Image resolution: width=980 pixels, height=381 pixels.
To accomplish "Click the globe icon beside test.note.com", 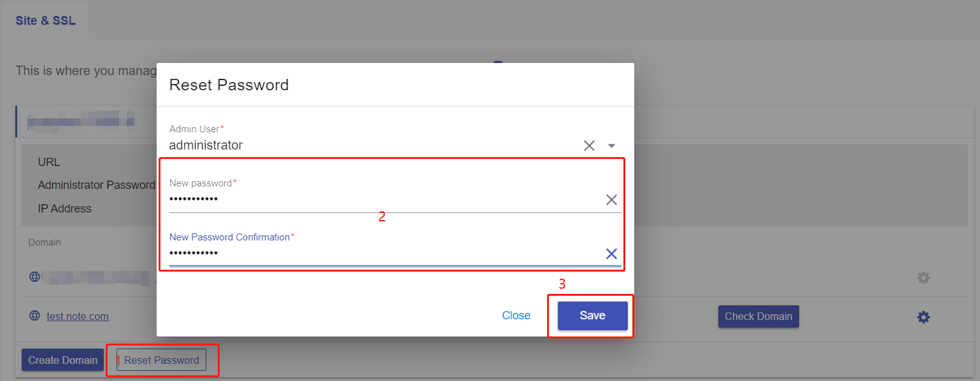I will pos(34,316).
